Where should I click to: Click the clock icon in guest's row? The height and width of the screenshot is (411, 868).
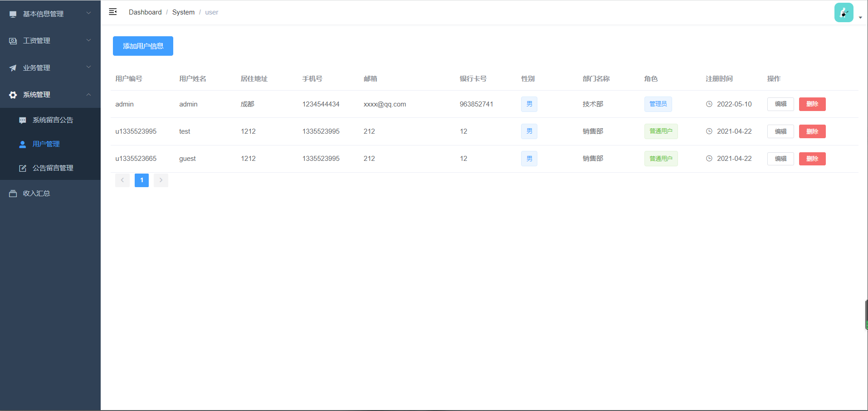(709, 159)
